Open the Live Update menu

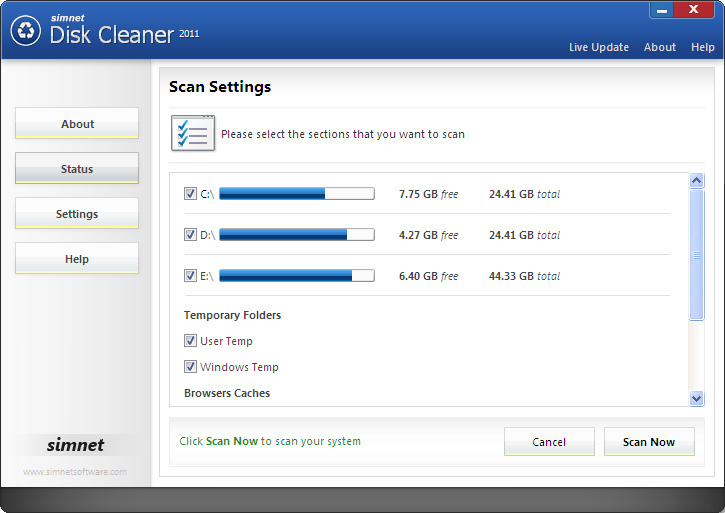coord(599,47)
